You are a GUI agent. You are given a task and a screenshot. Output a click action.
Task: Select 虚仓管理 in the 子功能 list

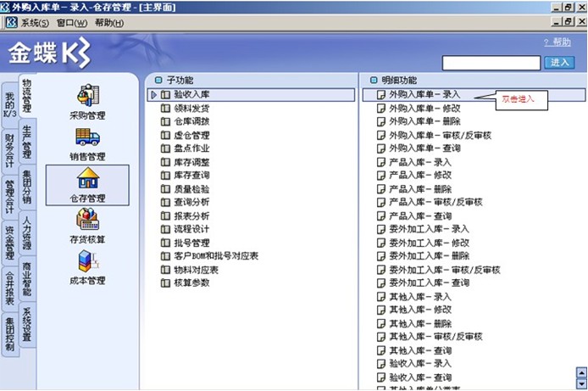coord(191,135)
